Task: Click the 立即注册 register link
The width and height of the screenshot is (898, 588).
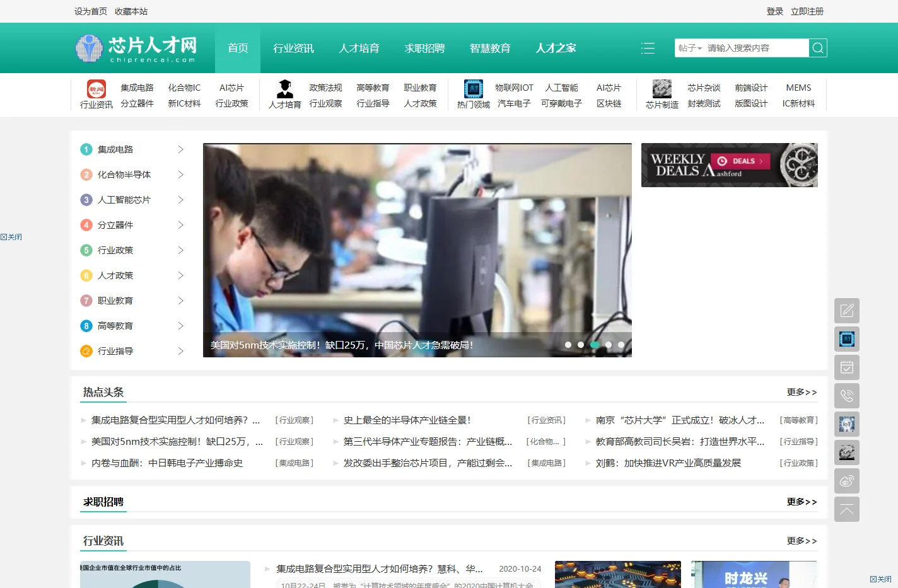Action: click(807, 11)
